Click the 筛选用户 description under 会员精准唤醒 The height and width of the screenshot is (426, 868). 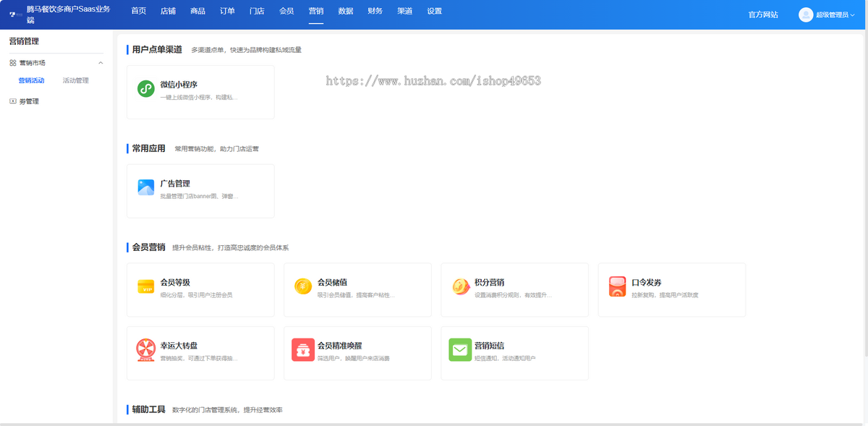pyautogui.click(x=353, y=358)
